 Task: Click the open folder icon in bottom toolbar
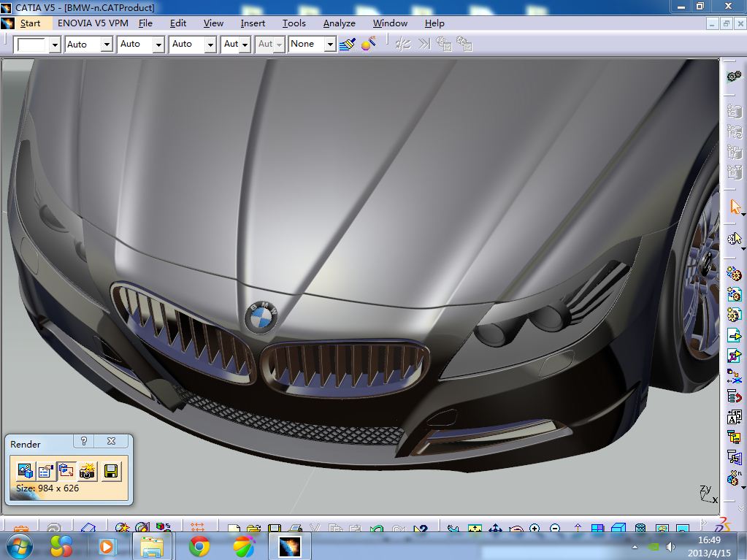[254, 528]
